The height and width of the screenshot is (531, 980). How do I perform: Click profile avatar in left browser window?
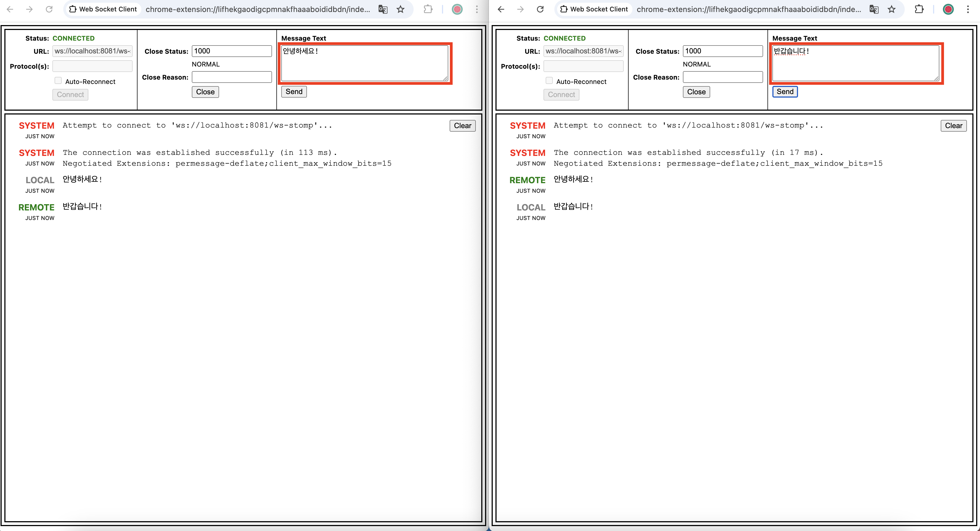click(x=457, y=9)
